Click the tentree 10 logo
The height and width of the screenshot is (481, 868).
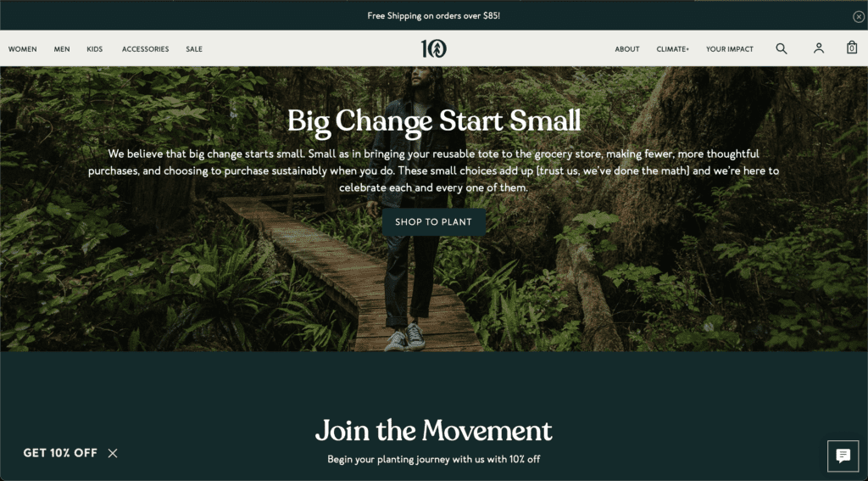point(433,48)
